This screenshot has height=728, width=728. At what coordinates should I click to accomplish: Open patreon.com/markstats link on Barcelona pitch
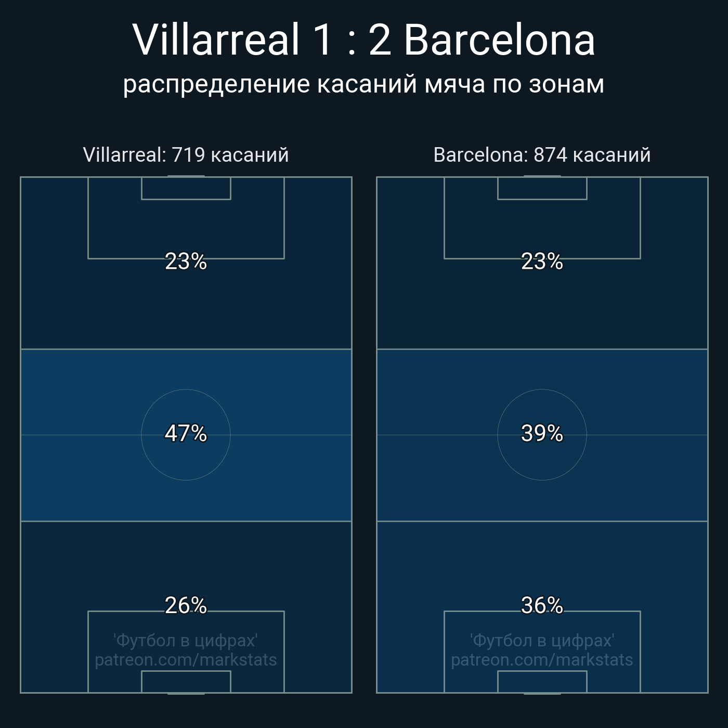click(542, 660)
